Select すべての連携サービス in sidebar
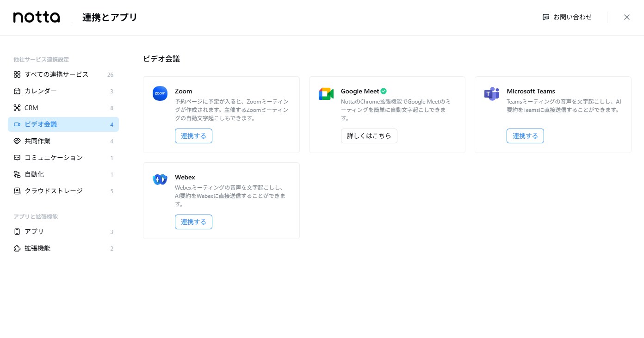Image resolution: width=644 pixels, height=338 pixels. 63,74
